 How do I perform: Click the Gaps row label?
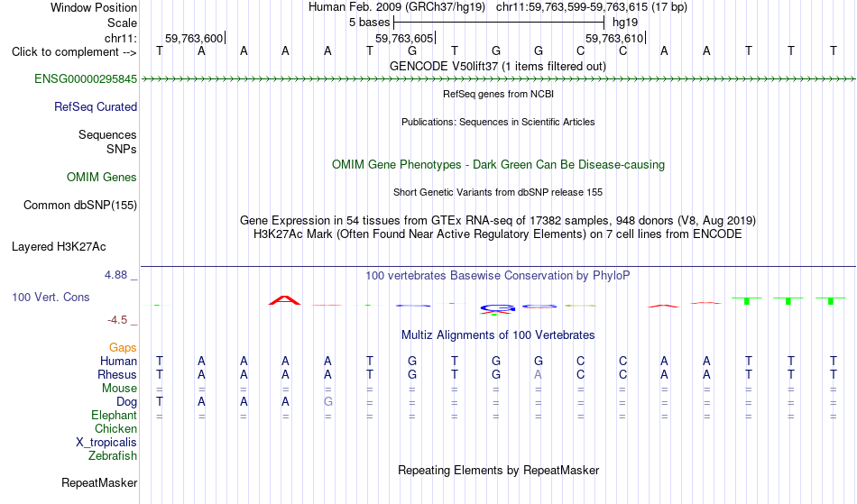[x=123, y=348]
